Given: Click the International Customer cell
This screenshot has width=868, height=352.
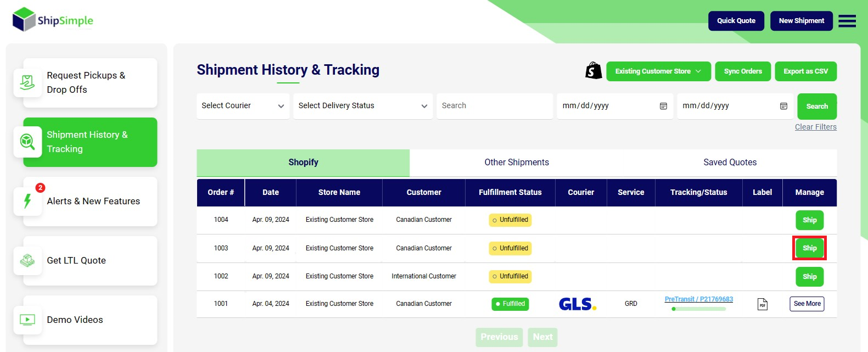Looking at the screenshot, I should tap(424, 276).
